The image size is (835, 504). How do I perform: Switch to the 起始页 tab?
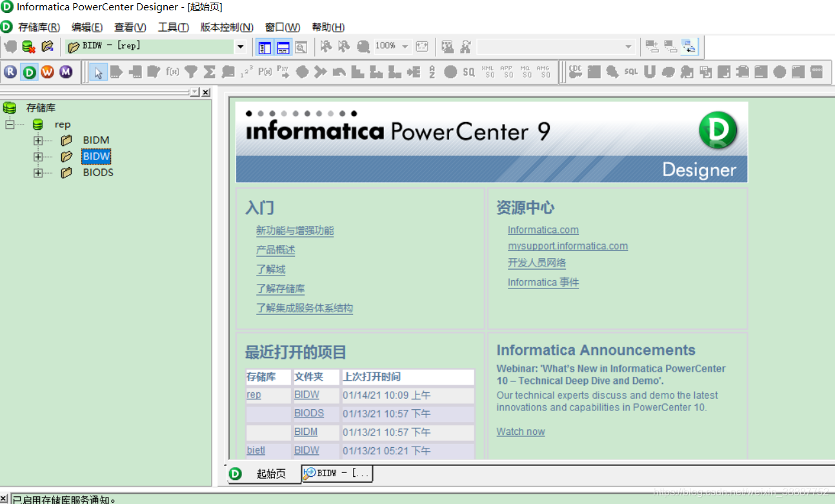point(263,474)
